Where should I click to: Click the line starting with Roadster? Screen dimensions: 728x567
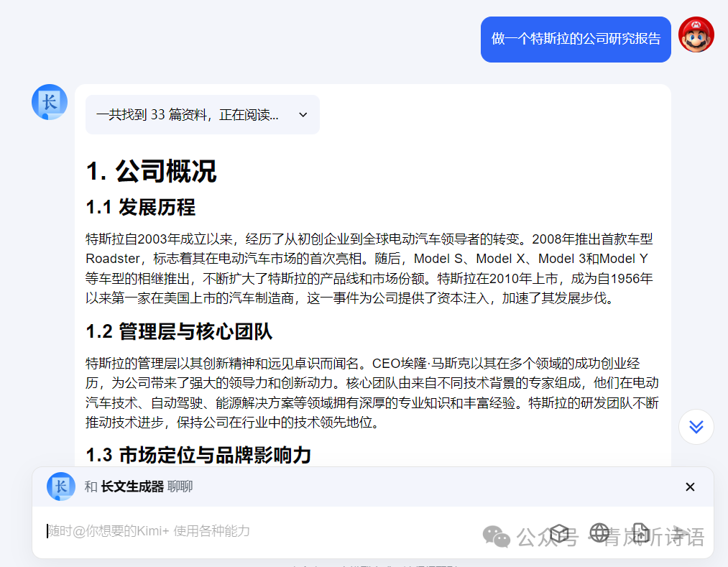tap(367, 259)
